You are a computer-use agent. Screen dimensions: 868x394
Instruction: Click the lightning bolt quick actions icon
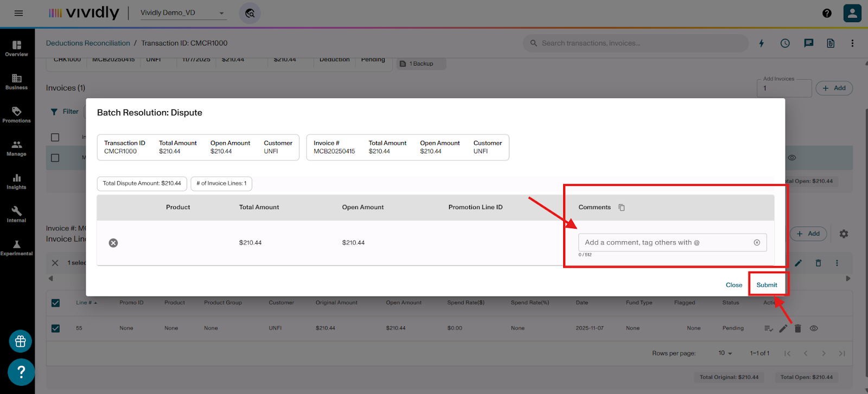[x=762, y=43]
